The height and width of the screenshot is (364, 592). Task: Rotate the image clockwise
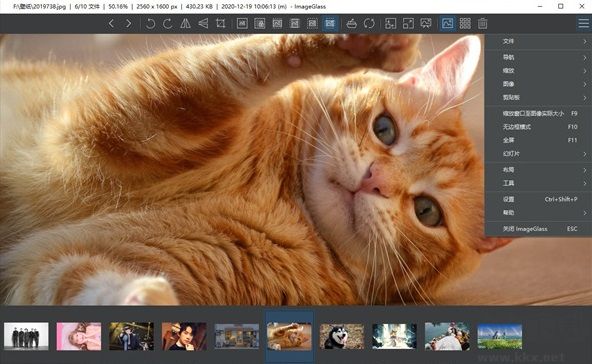(168, 23)
